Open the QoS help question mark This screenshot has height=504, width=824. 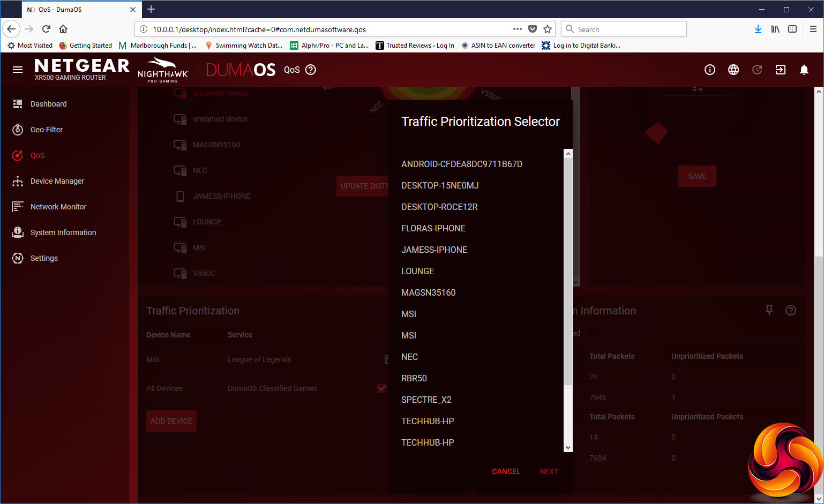coord(311,70)
